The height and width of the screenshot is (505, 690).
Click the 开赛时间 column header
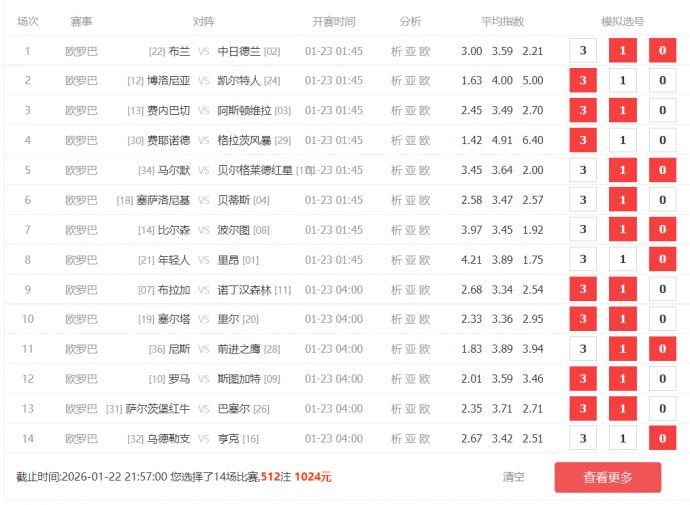333,21
